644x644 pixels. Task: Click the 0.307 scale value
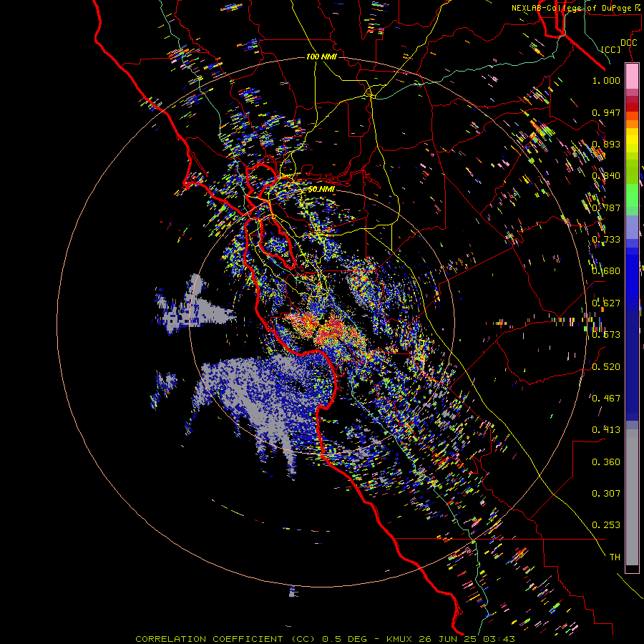point(606,494)
